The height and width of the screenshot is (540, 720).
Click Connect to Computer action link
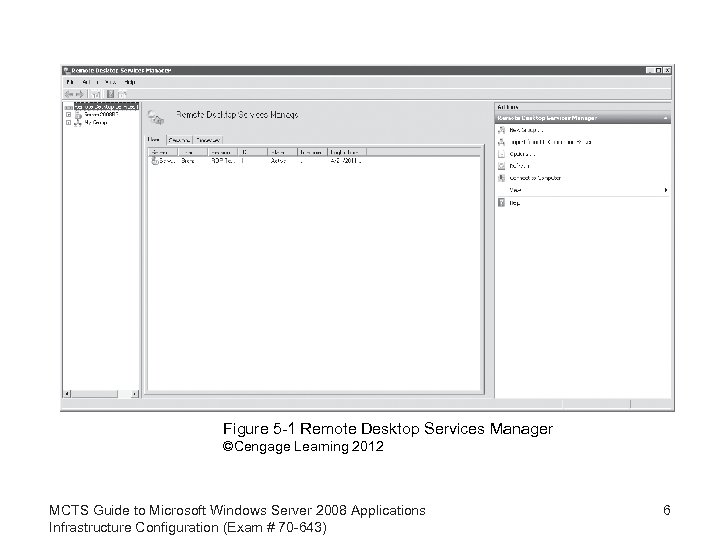pos(535,178)
